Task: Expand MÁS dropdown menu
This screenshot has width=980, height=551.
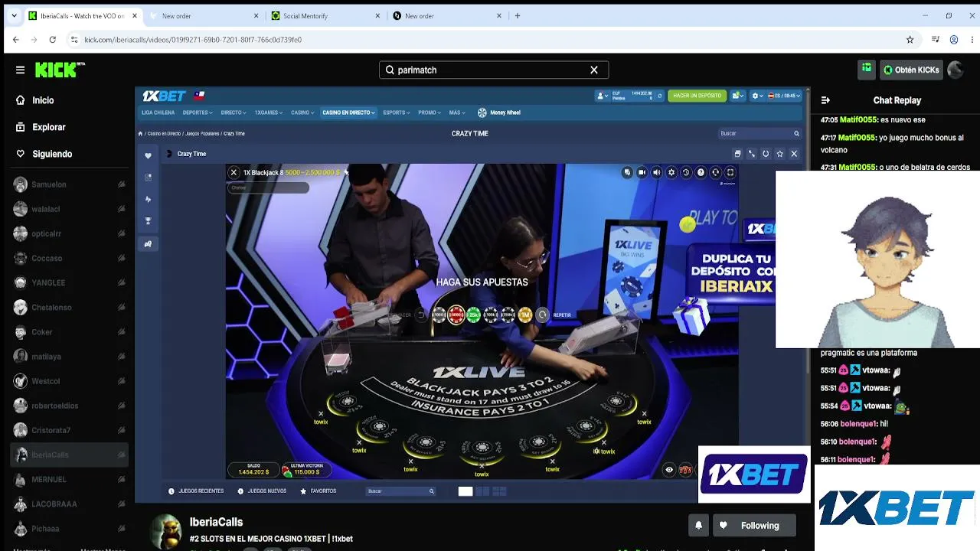Action: click(457, 112)
